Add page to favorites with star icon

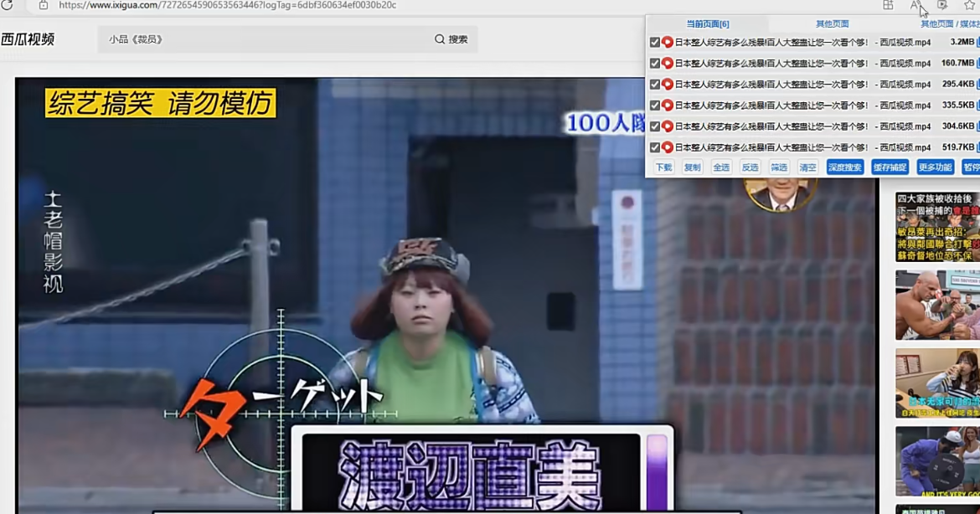coord(969,5)
